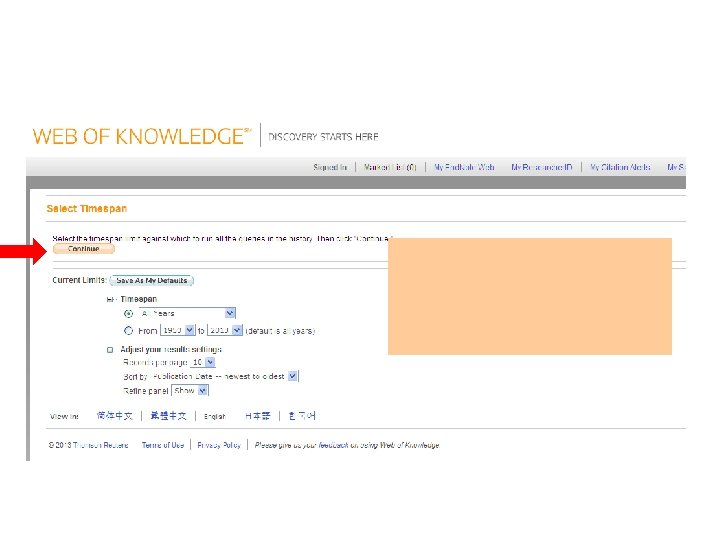Collapse the Timespan section expander
The image size is (720, 540).
point(110,299)
